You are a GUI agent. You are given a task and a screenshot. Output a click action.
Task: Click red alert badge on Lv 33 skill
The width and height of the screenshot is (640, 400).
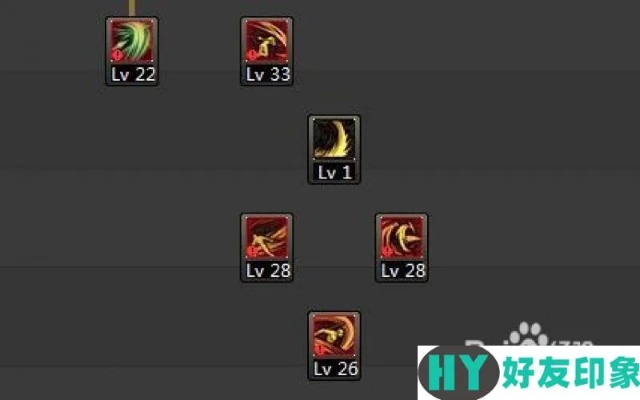[x=252, y=55]
